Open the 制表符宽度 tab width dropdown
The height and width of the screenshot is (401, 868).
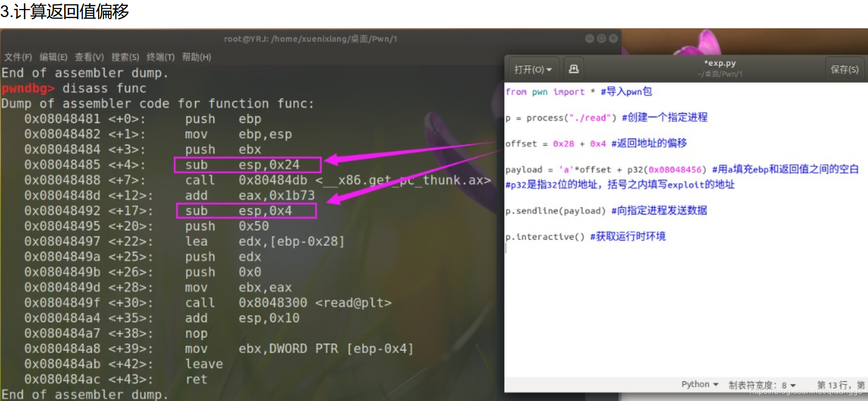tap(762, 385)
